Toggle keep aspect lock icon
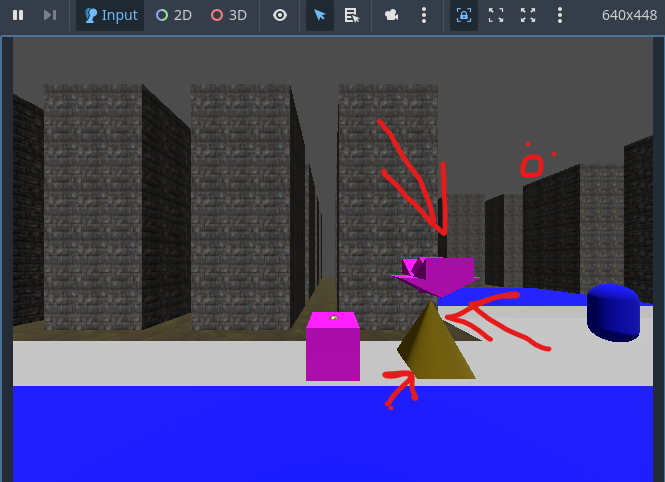 click(x=464, y=15)
